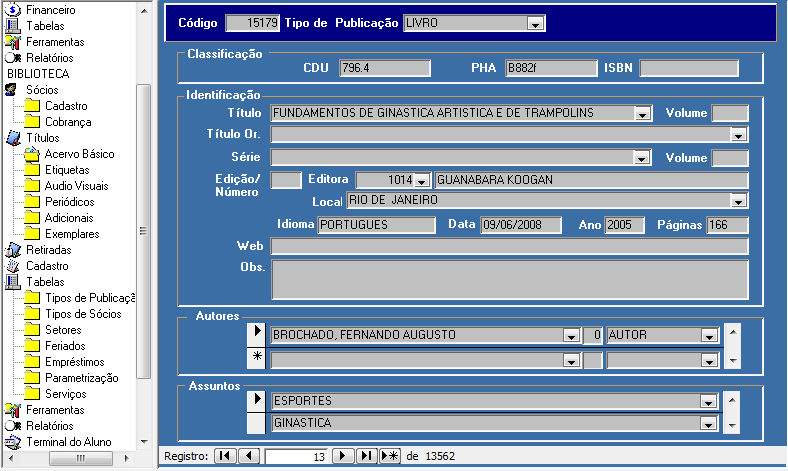788x471 pixels.
Task: Click the top Tabelas table icon
Action: point(13,26)
